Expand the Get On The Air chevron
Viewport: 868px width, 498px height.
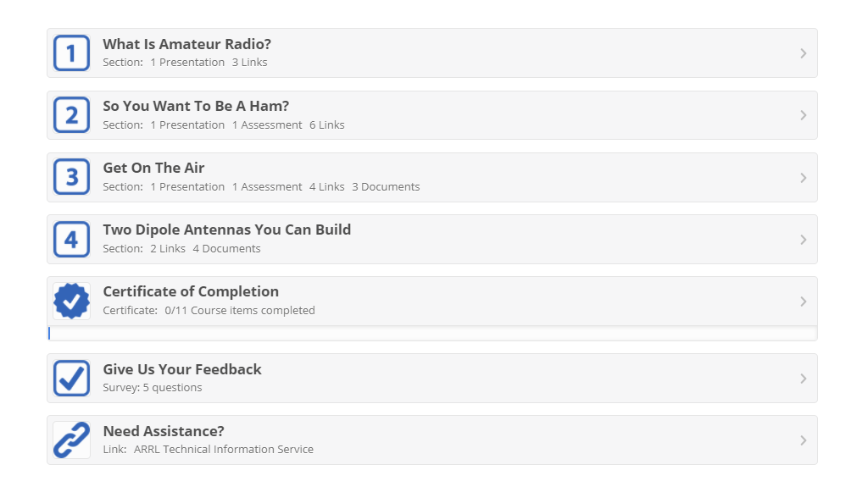click(803, 178)
